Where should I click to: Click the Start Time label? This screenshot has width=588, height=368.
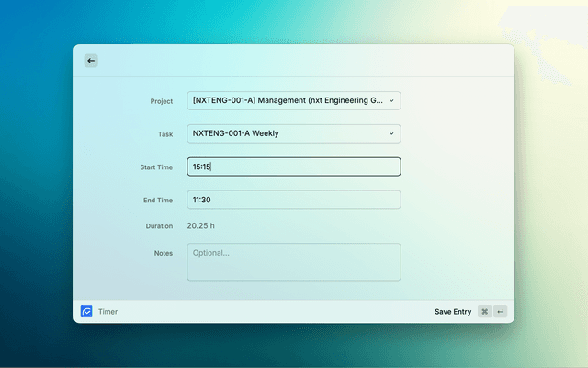pyautogui.click(x=156, y=167)
